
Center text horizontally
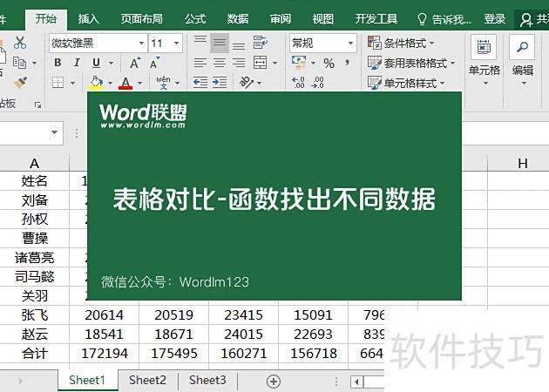tap(220, 63)
